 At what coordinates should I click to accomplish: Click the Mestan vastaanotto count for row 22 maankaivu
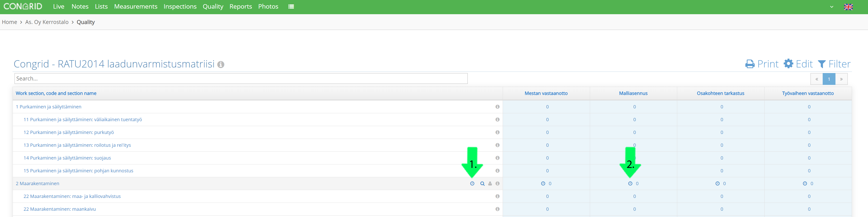(547, 209)
